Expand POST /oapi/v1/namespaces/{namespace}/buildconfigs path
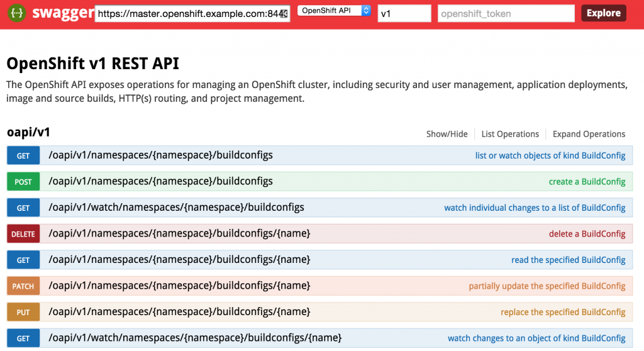 [x=160, y=181]
